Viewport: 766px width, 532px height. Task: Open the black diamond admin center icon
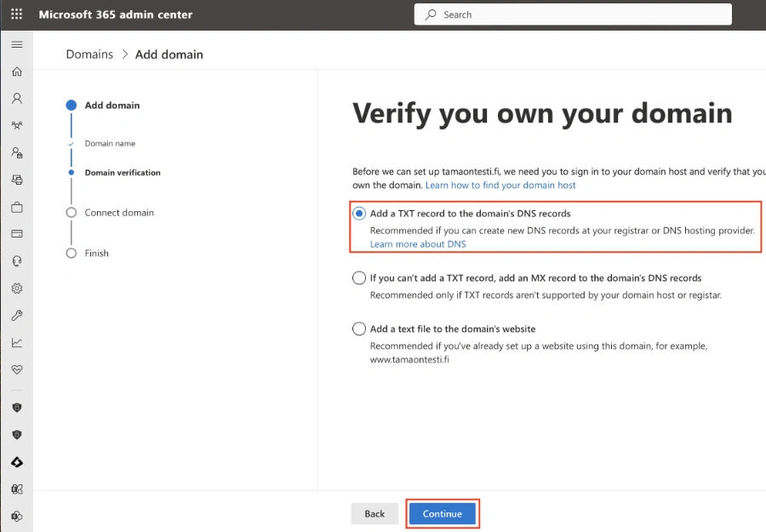[x=17, y=462]
